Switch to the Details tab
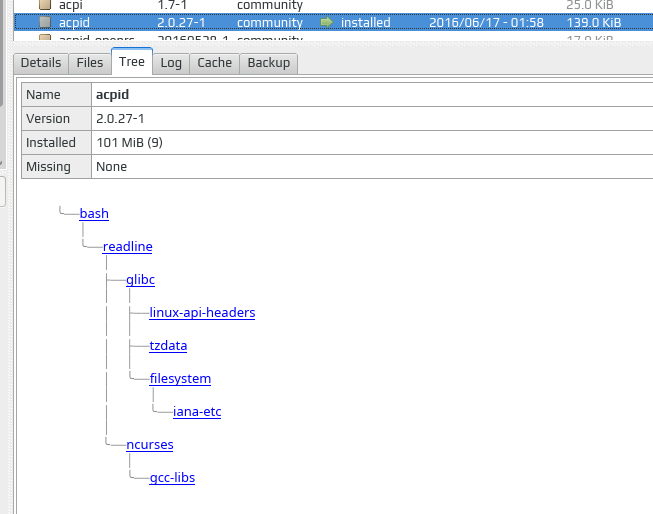The image size is (653, 514). coord(41,63)
